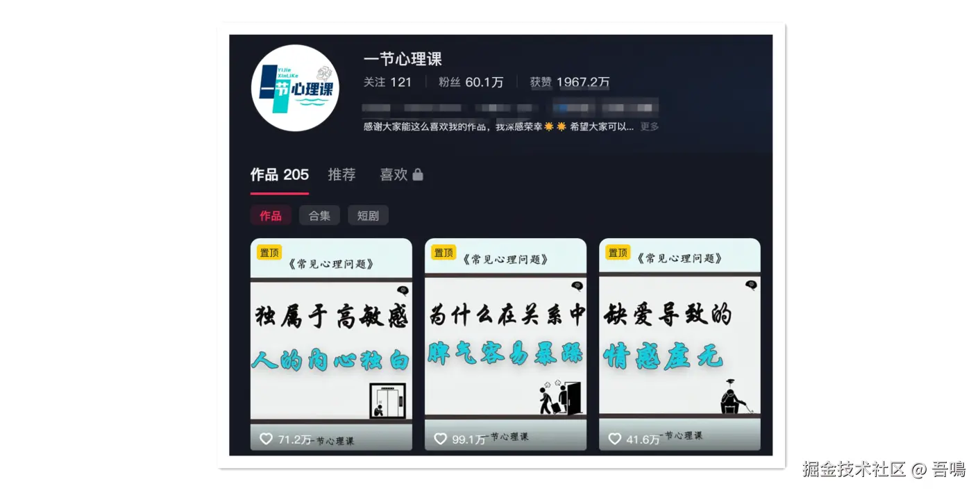Click 置顶 badge on second video

(x=443, y=252)
